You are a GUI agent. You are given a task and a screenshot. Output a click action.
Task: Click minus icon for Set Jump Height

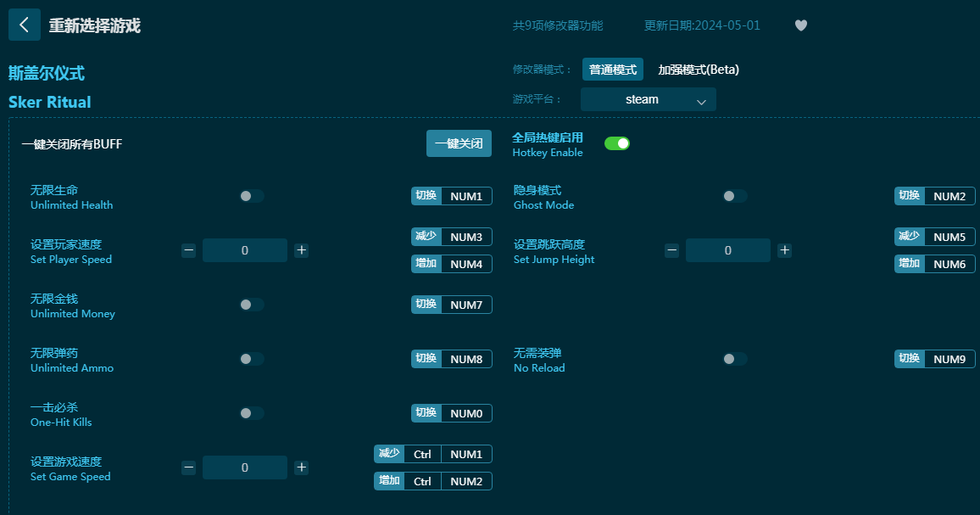tap(672, 250)
